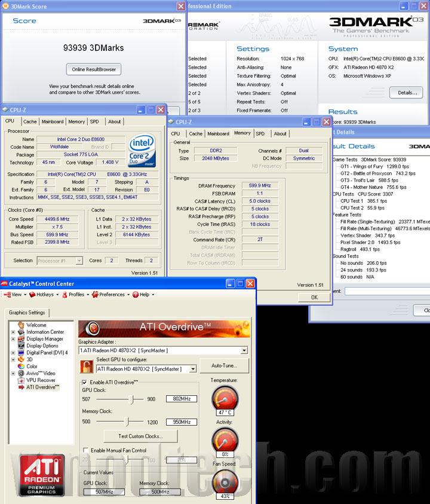The image size is (430, 504).
Task: Adjust the Memory Clock slider
Action: pyautogui.click(x=127, y=421)
